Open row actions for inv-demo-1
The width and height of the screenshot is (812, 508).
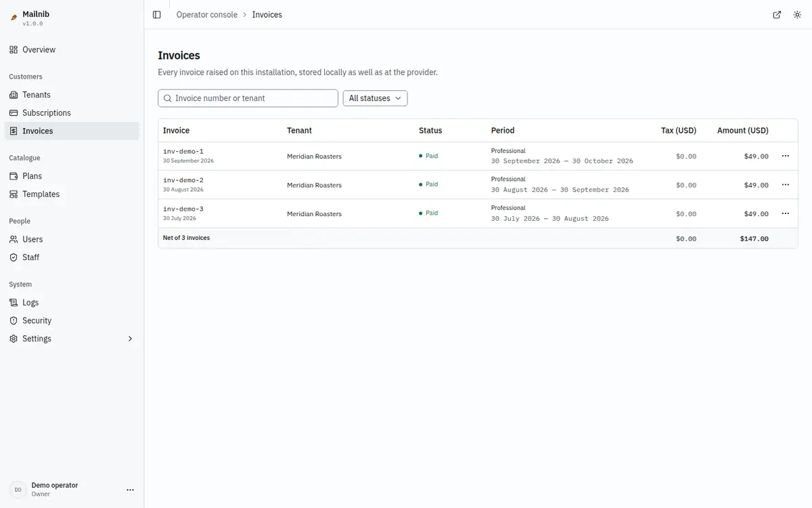pyautogui.click(x=786, y=156)
